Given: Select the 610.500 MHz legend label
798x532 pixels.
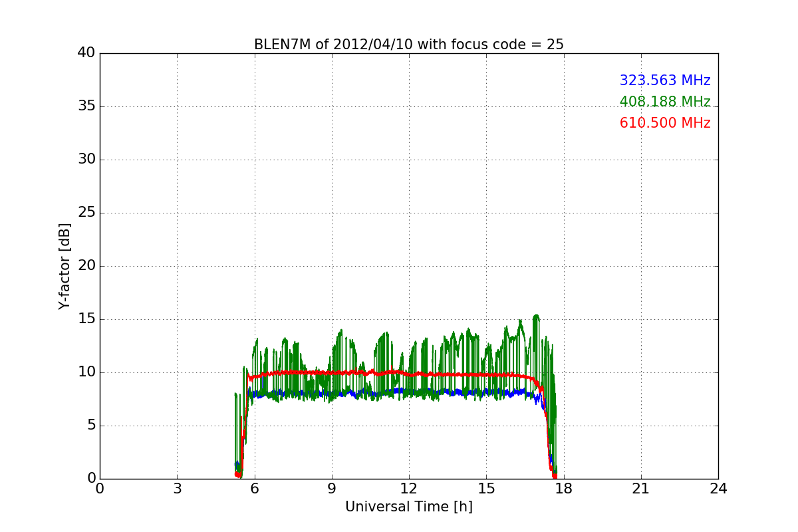Looking at the screenshot, I should [x=665, y=123].
